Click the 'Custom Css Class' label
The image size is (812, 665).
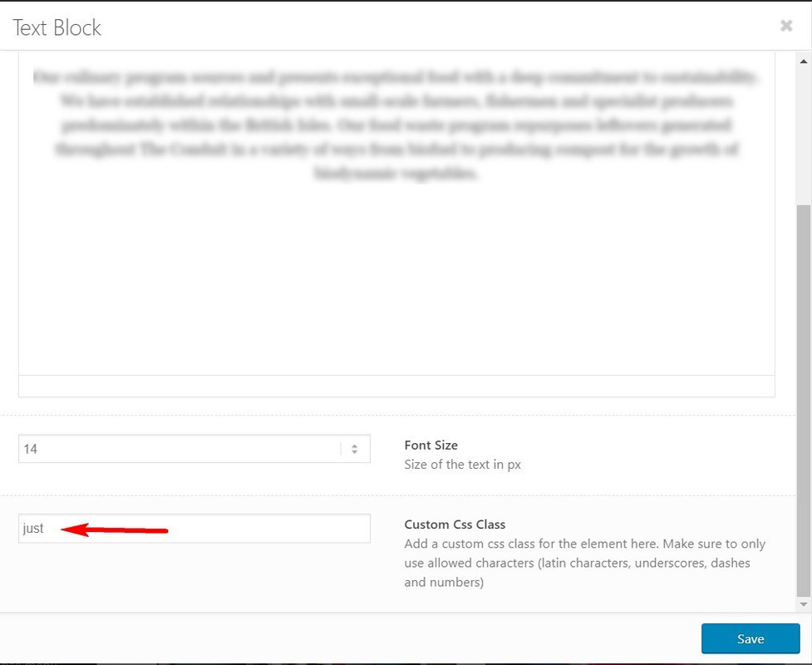coord(455,525)
